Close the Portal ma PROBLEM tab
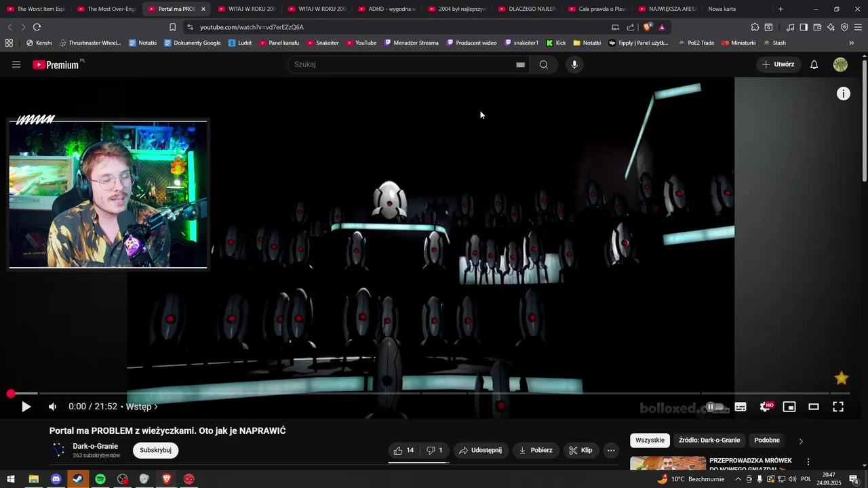868x488 pixels. (x=203, y=9)
